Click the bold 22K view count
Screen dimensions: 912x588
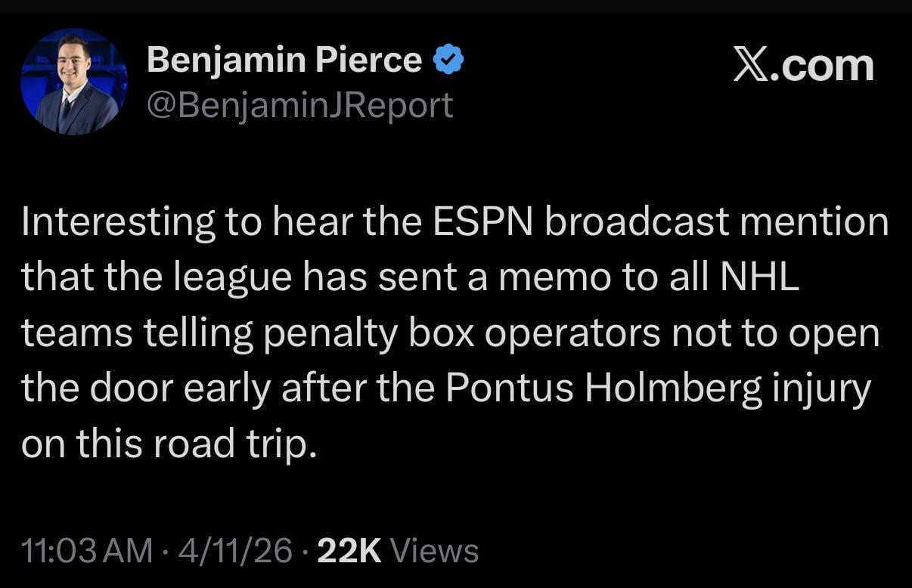coord(349,550)
